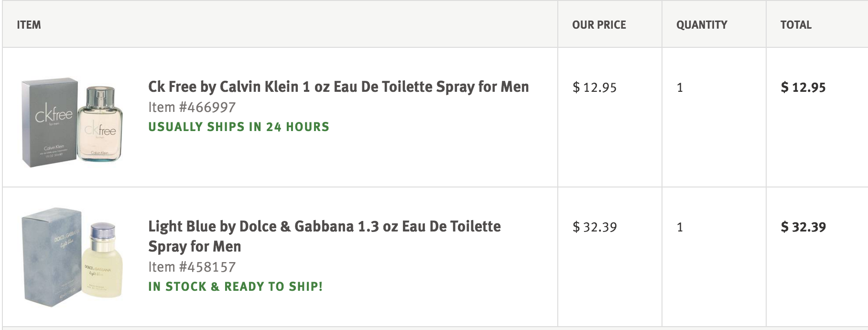Select the Item #466997 text
868x330 pixels.
192,107
